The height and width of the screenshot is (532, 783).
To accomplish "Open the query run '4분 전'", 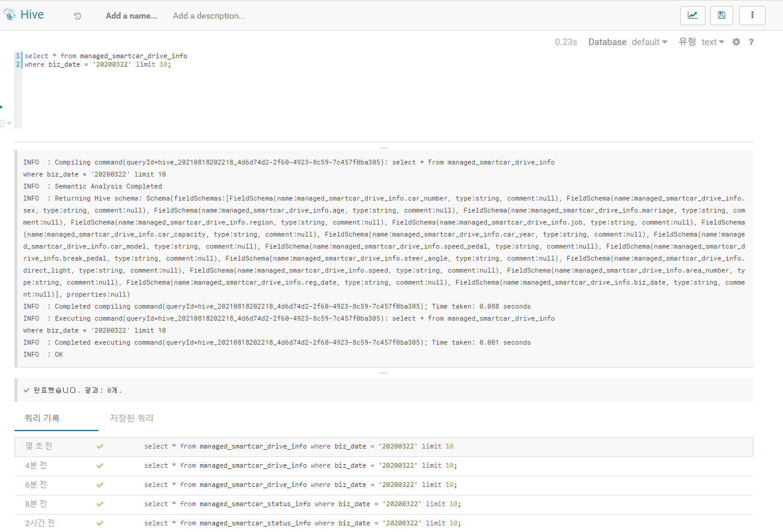I will 300,465.
